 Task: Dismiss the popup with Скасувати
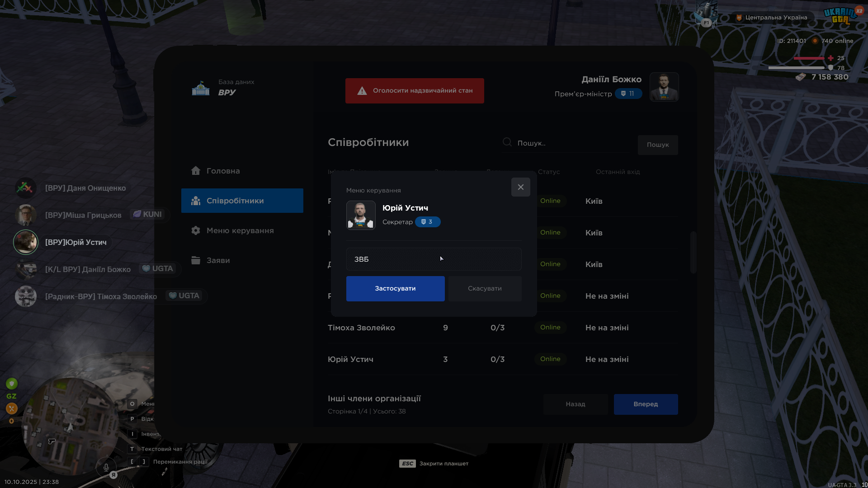485,289
